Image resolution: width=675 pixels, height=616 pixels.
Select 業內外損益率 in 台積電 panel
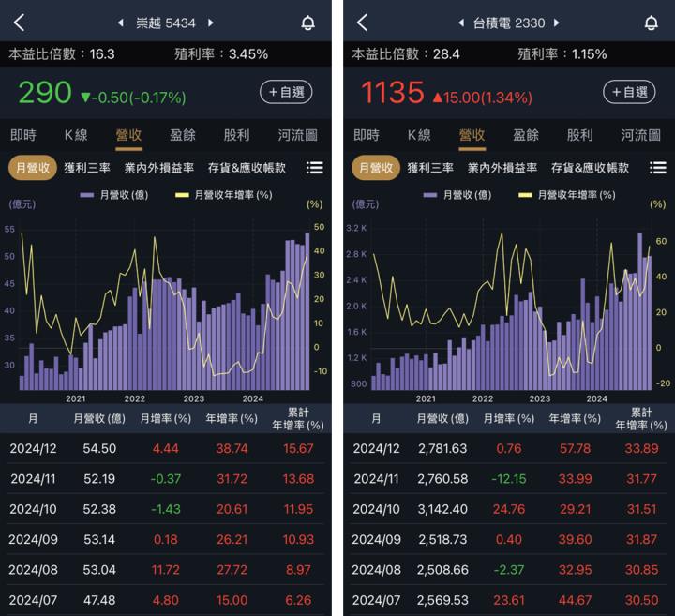[x=502, y=168]
